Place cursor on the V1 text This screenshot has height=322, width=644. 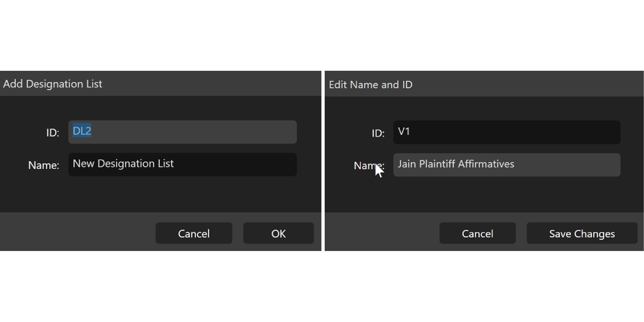404,132
